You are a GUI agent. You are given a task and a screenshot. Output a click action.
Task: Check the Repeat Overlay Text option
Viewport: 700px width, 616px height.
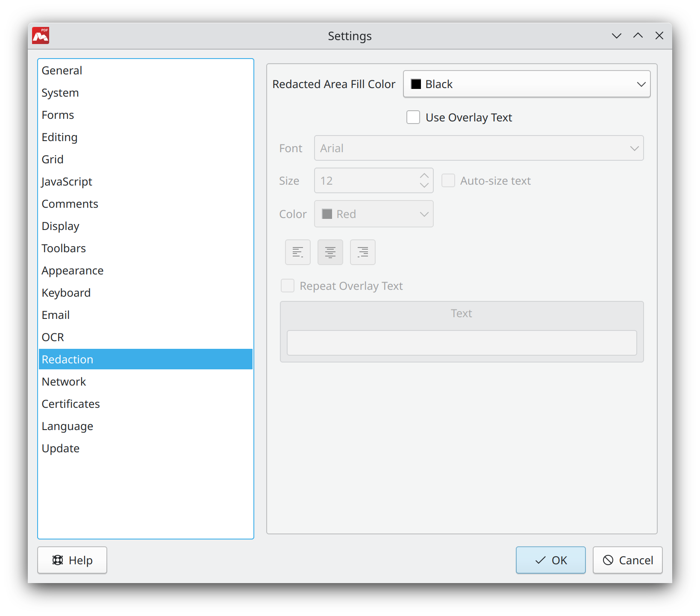pyautogui.click(x=288, y=286)
